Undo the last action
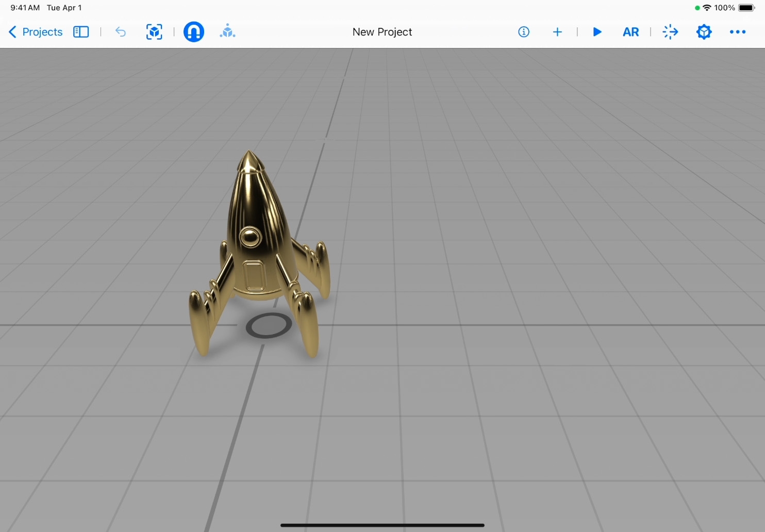 point(121,32)
